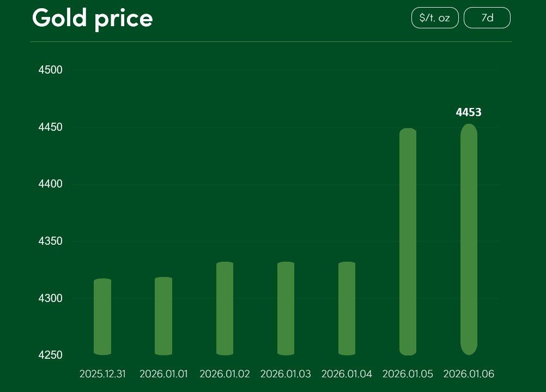Click the 4350 y-axis label
Viewport: 546px width, 392px height.
[51, 241]
